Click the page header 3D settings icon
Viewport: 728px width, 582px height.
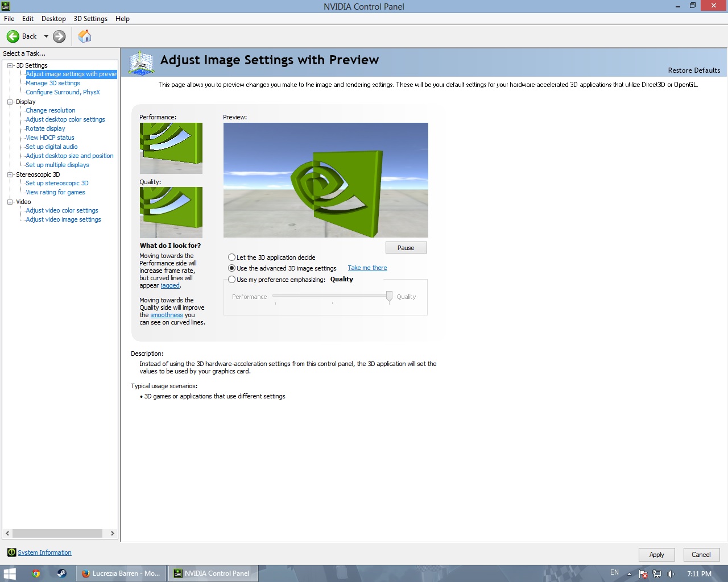141,63
